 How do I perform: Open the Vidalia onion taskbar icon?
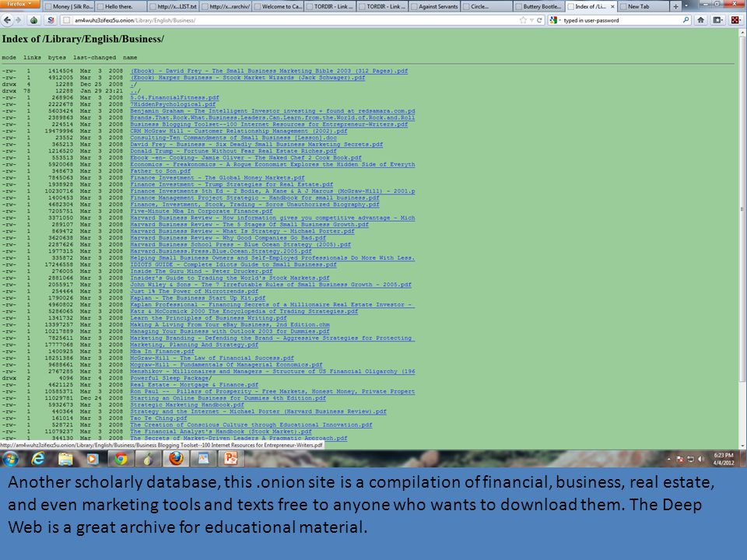[x=148, y=459]
